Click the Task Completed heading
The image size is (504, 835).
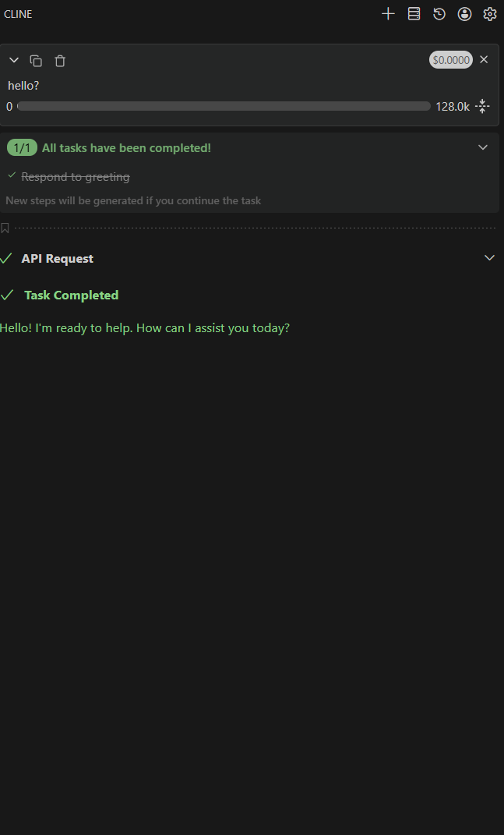point(72,295)
